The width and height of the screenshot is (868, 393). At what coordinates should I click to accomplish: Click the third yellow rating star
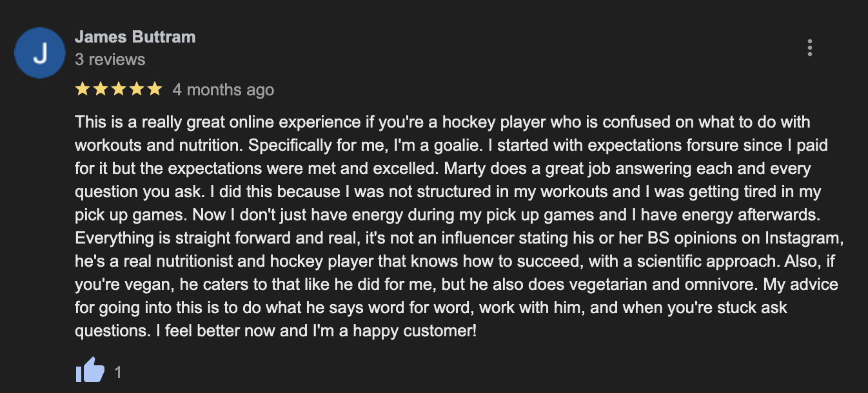(119, 89)
